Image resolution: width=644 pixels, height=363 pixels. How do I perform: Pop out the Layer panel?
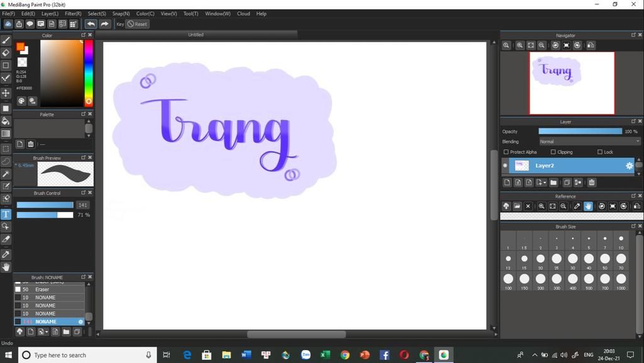(633, 121)
